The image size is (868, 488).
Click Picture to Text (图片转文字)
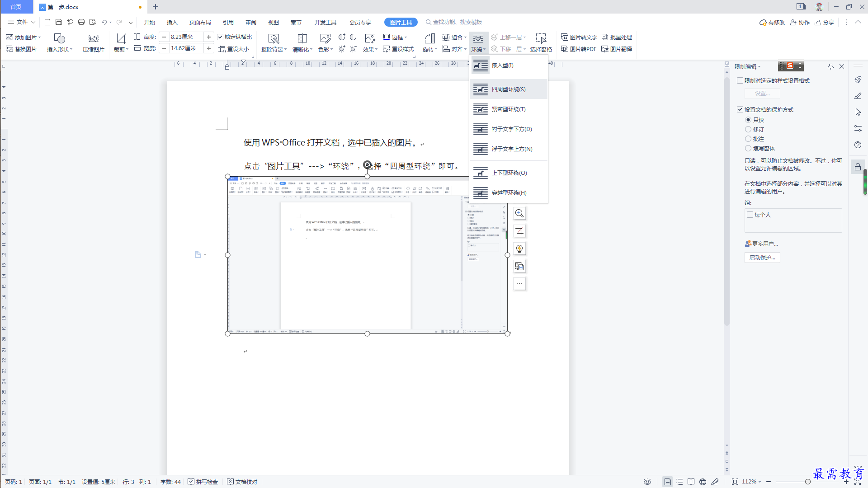point(579,37)
